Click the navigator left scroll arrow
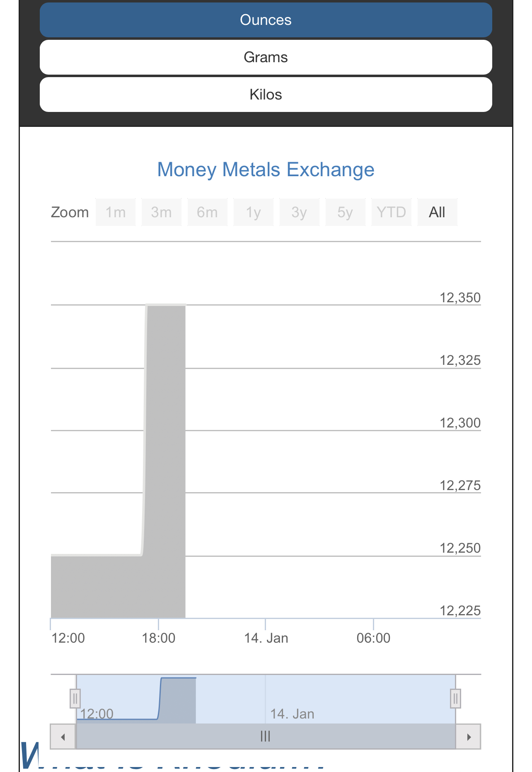532x772 pixels. point(63,737)
